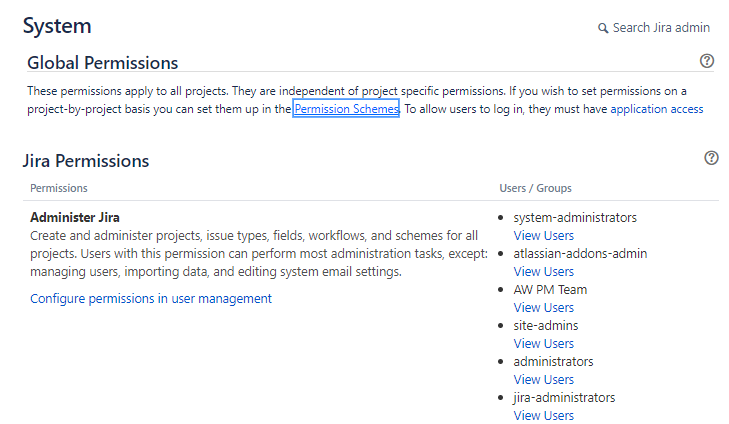729x424 pixels.
Task: View Users for AW PM Team
Action: (x=543, y=308)
